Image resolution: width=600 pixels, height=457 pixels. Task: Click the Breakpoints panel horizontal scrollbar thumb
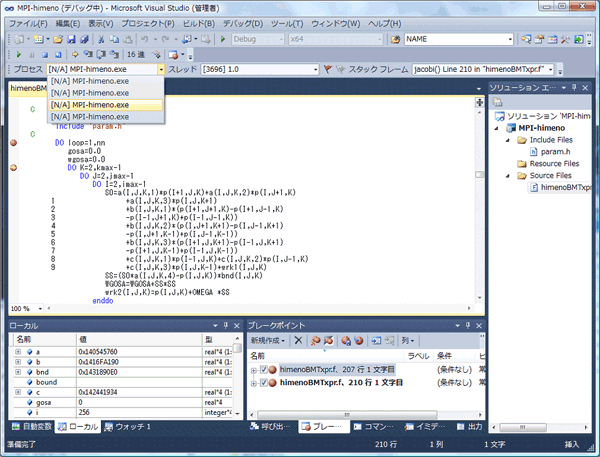[x=347, y=415]
